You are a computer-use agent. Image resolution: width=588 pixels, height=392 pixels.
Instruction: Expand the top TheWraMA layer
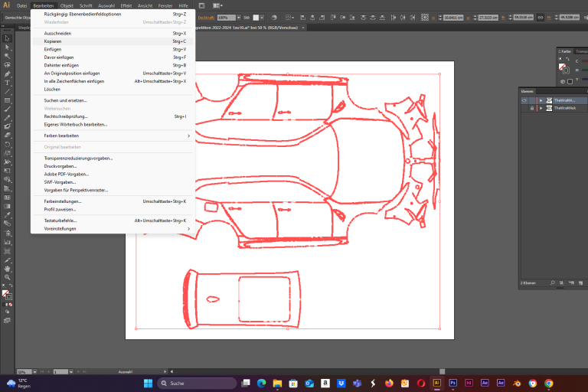(541, 100)
